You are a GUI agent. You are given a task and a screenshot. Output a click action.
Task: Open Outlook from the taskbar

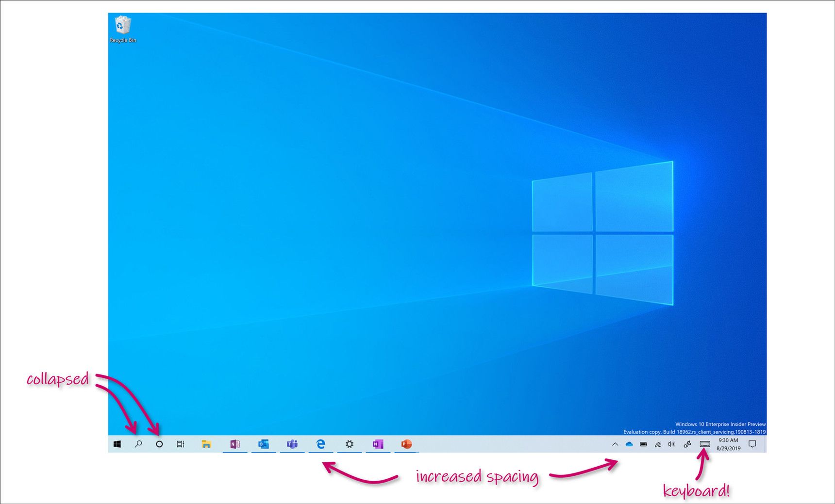click(x=264, y=444)
